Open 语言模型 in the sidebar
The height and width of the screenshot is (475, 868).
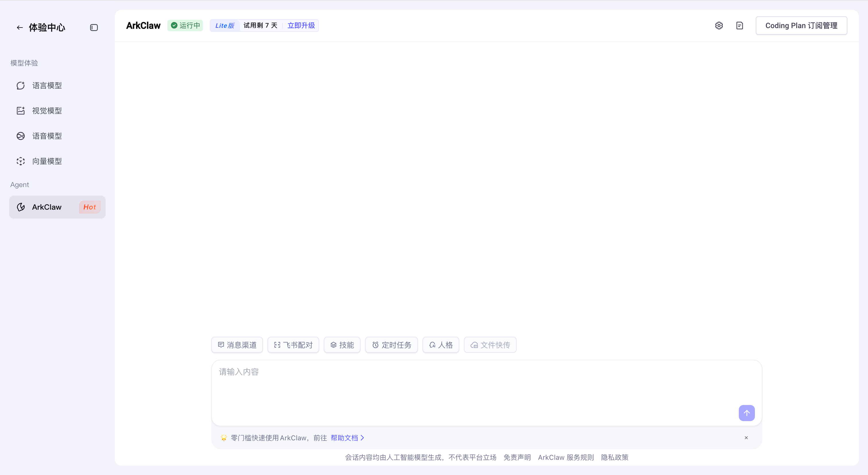point(47,85)
